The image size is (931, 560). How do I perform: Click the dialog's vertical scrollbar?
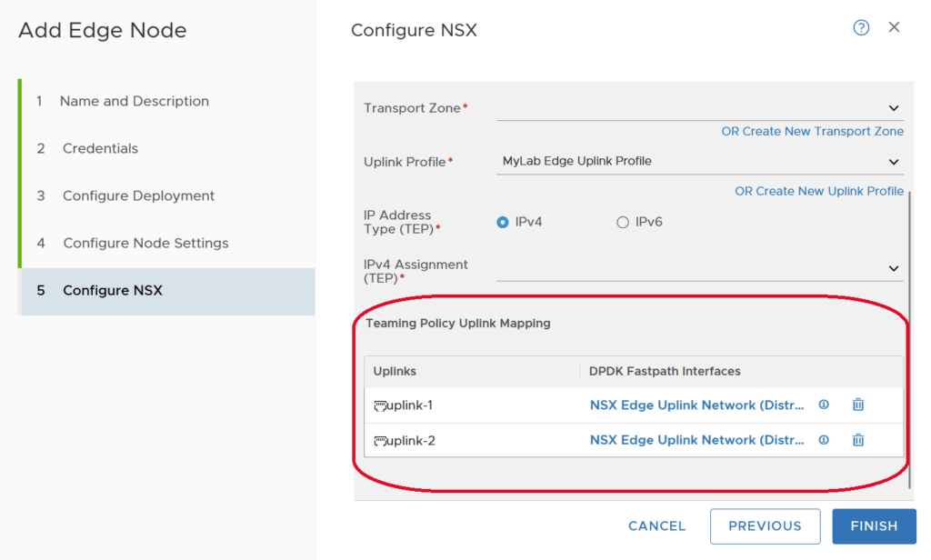909,336
